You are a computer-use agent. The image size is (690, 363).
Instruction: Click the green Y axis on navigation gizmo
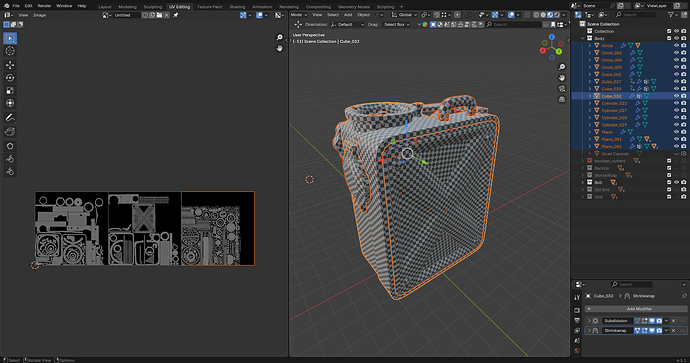[x=559, y=51]
